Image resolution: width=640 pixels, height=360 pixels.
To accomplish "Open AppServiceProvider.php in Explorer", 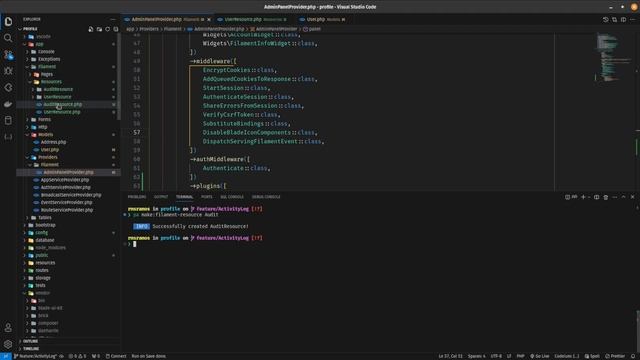I will [x=64, y=180].
